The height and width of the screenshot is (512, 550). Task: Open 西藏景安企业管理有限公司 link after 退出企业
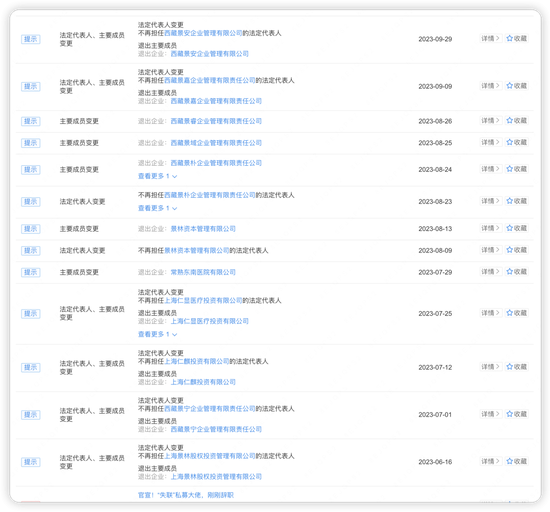pyautogui.click(x=209, y=54)
